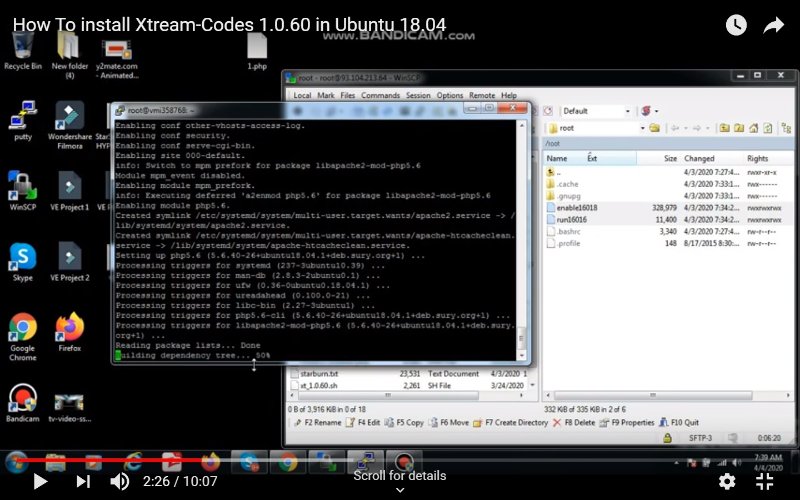Viewport: 800px width, 500px height.
Task: Open WinSCP Options menu
Action: pyautogui.click(x=449, y=95)
